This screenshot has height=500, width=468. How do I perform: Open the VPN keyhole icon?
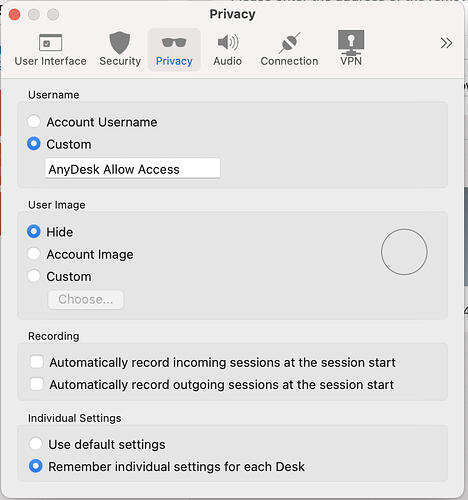point(351,43)
